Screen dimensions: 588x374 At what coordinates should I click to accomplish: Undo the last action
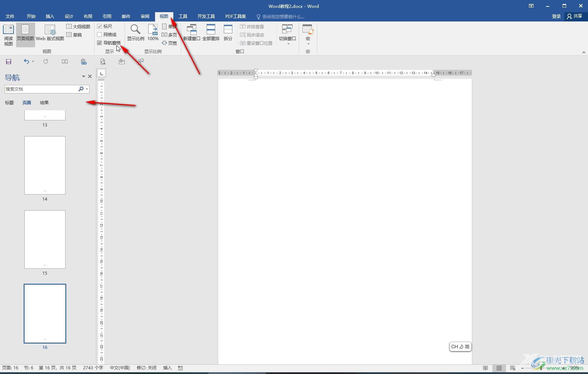pyautogui.click(x=26, y=62)
